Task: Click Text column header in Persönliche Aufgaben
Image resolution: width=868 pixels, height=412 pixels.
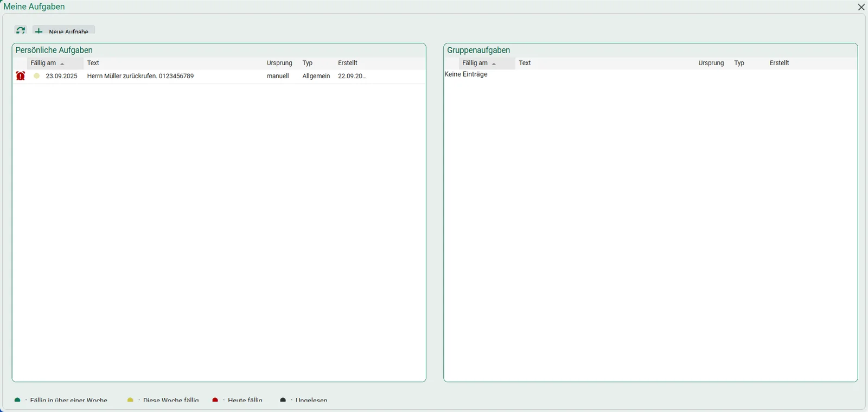Action: pos(93,63)
